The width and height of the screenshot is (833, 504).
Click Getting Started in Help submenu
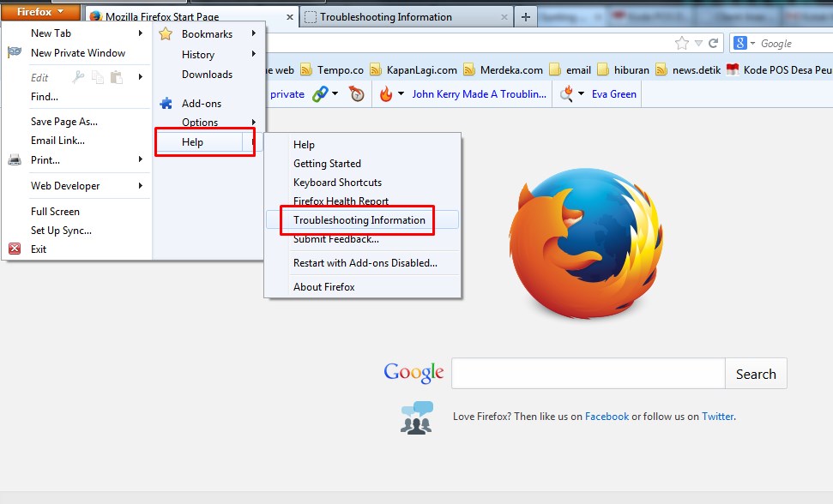pos(327,164)
